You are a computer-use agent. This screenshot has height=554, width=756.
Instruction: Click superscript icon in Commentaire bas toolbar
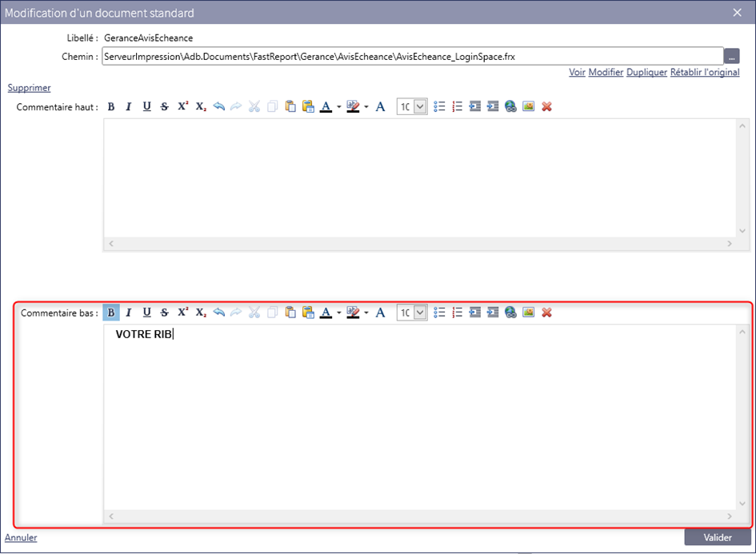tap(182, 313)
